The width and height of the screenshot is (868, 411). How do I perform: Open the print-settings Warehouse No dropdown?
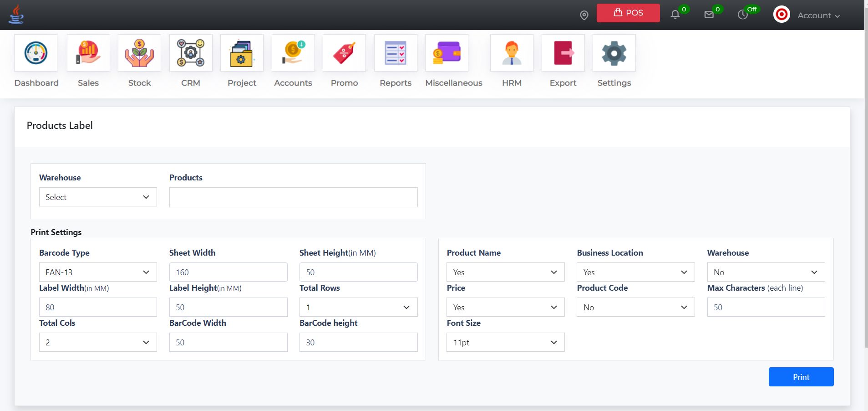pos(766,272)
